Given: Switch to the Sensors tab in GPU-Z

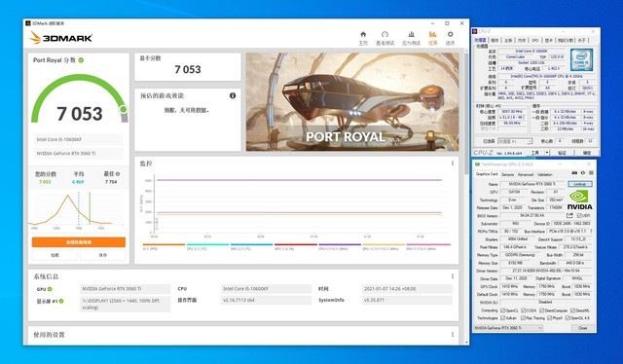Looking at the screenshot, I should (x=507, y=174).
